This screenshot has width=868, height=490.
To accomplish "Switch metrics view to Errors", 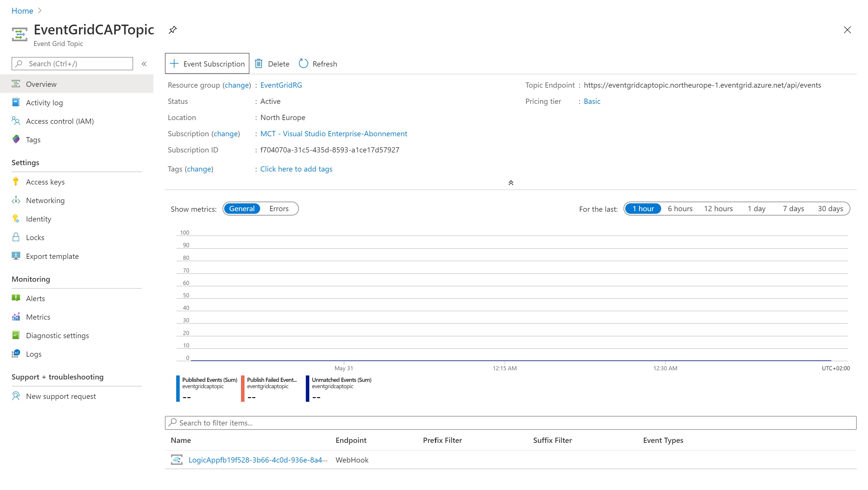I will tap(279, 209).
